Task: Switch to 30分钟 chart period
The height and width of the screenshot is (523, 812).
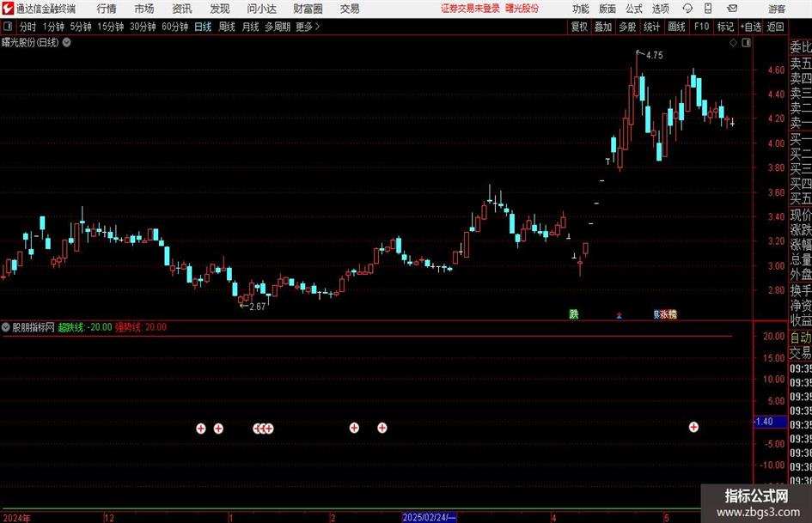Action: 143,27
